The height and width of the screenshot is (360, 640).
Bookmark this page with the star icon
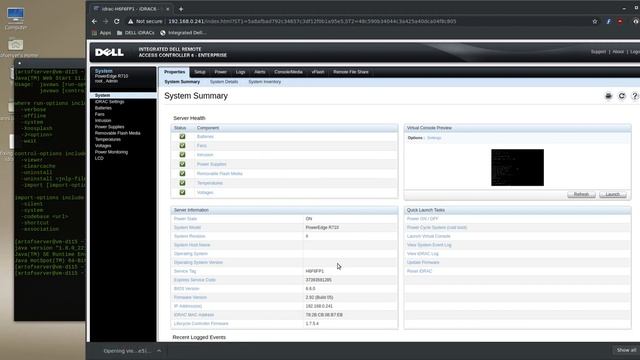pyautogui.click(x=595, y=21)
